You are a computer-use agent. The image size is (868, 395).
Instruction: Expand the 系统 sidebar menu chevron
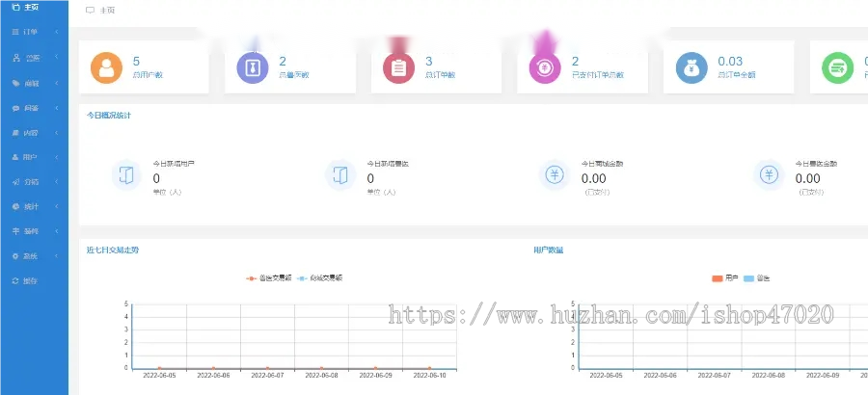pos(57,256)
